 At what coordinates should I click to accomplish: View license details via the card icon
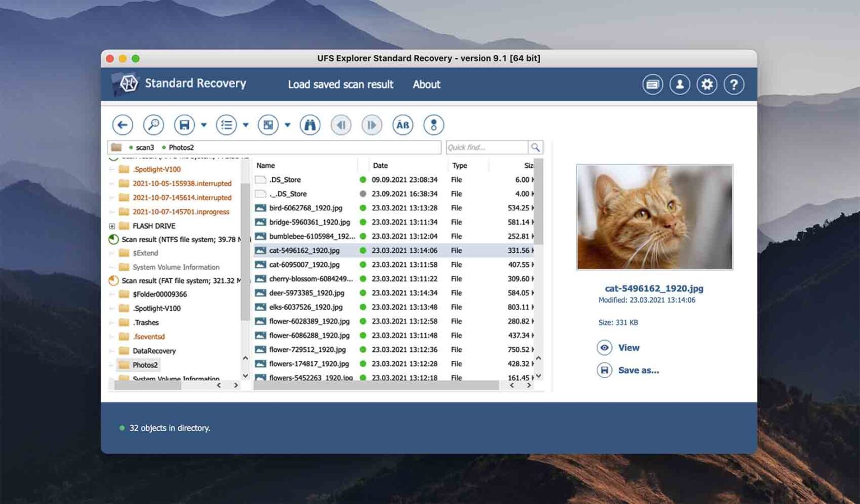(652, 84)
